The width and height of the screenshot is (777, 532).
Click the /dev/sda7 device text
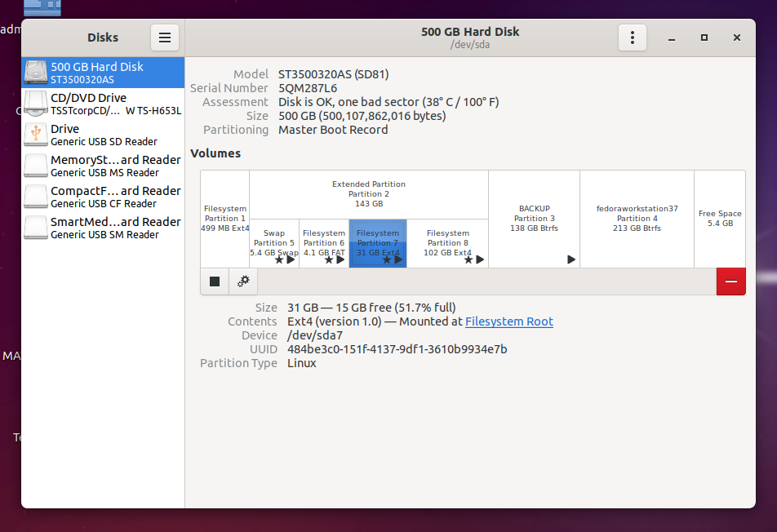coord(315,335)
